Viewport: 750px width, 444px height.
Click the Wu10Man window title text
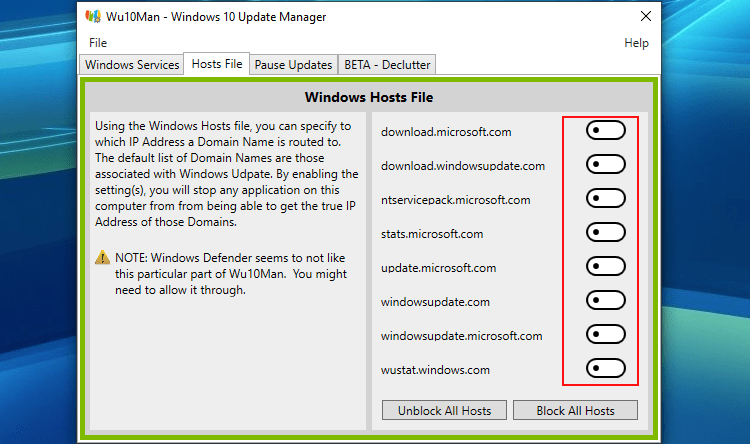[216, 17]
